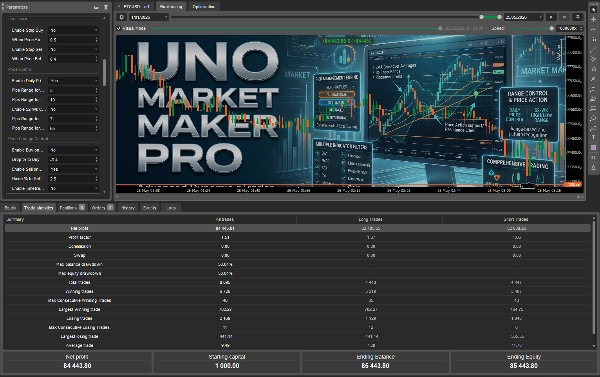Click the trade statistics vertical scrollbar
600x377 pixels.
(x=594, y=276)
